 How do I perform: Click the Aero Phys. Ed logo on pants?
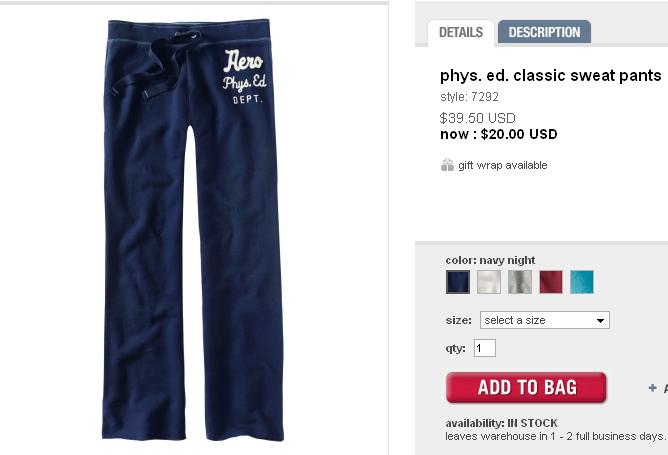tap(244, 77)
